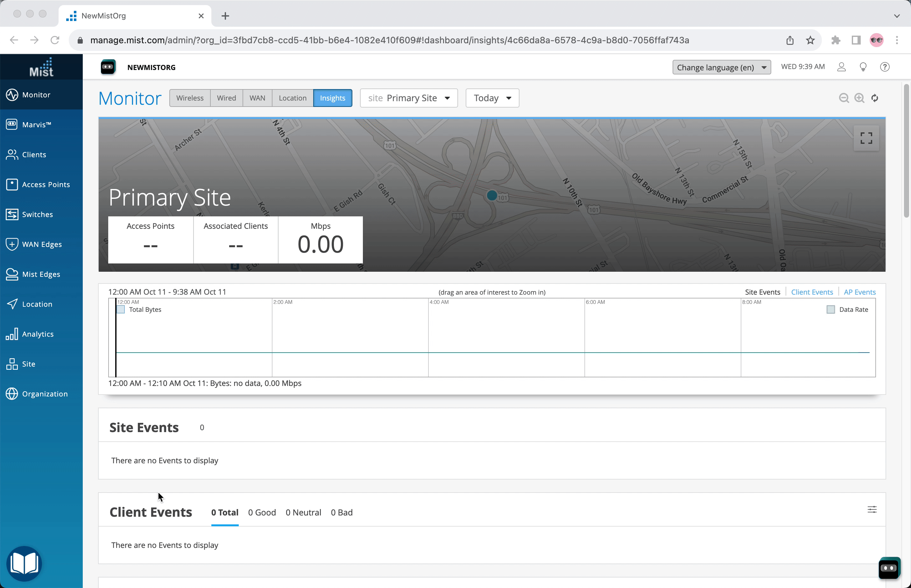Refresh the insights with the reload icon

point(875,98)
